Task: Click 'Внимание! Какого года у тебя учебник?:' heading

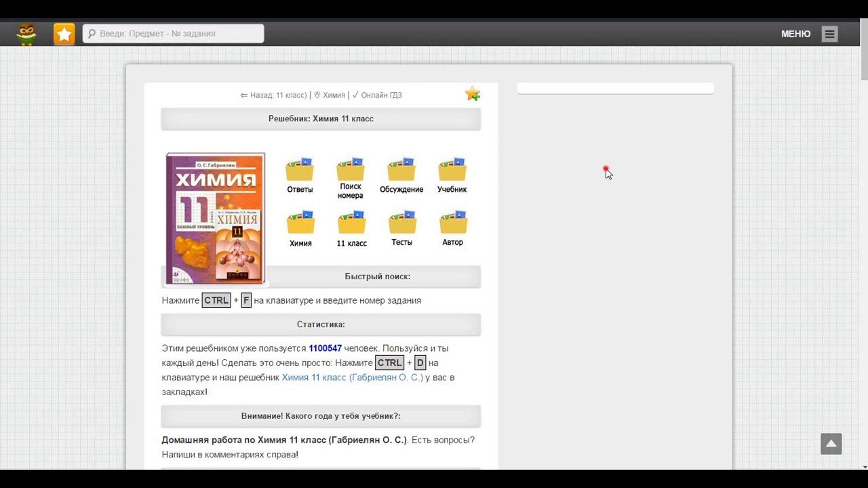Action: (x=321, y=416)
